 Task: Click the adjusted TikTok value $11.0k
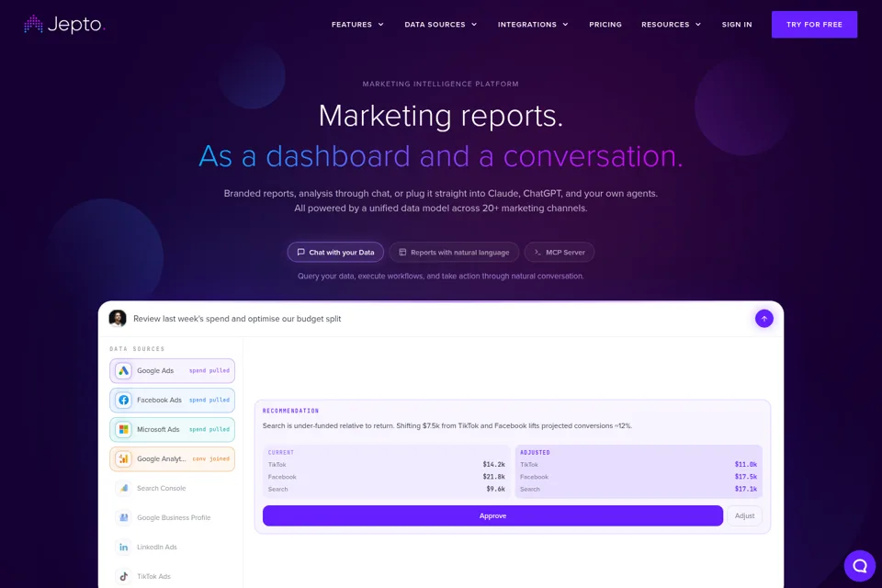(745, 464)
